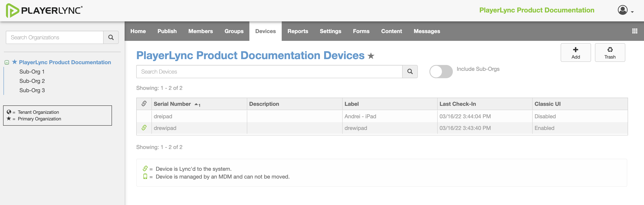Open the Home tab

tap(138, 31)
